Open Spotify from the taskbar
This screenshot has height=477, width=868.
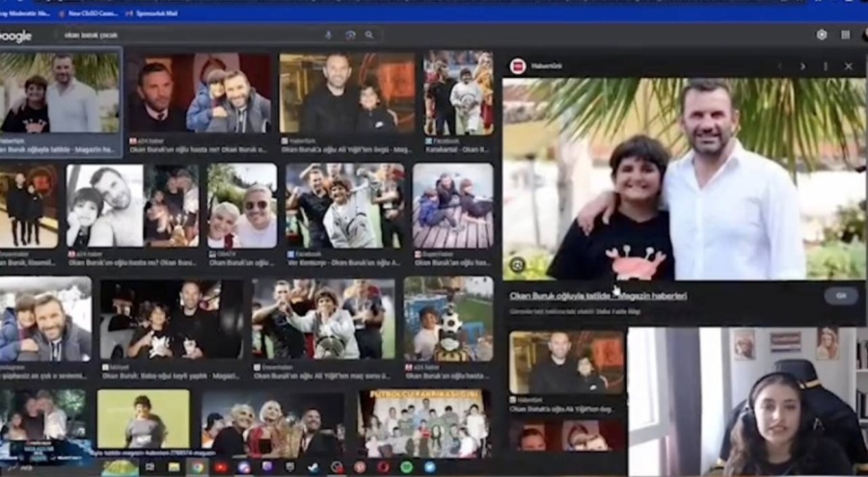(406, 467)
